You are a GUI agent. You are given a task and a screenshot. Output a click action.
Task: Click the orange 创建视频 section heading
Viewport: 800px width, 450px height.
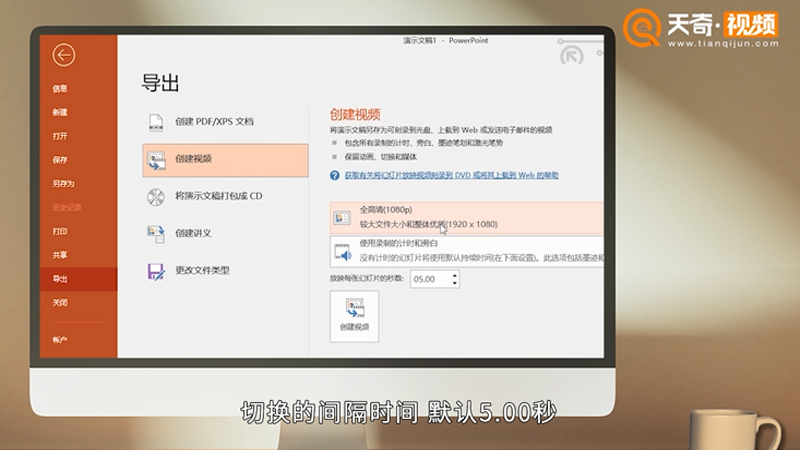(355, 114)
